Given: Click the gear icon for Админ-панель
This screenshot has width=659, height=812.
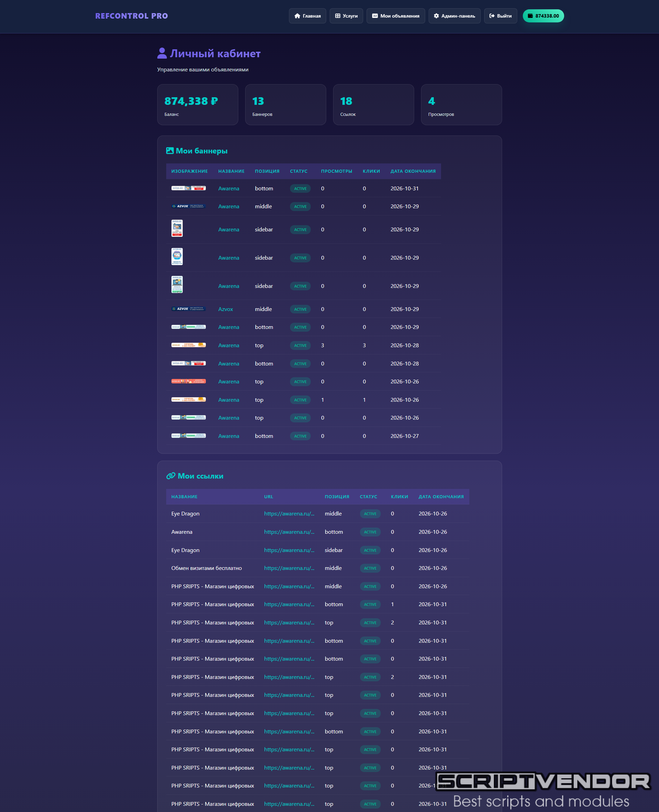Looking at the screenshot, I should click(436, 16).
